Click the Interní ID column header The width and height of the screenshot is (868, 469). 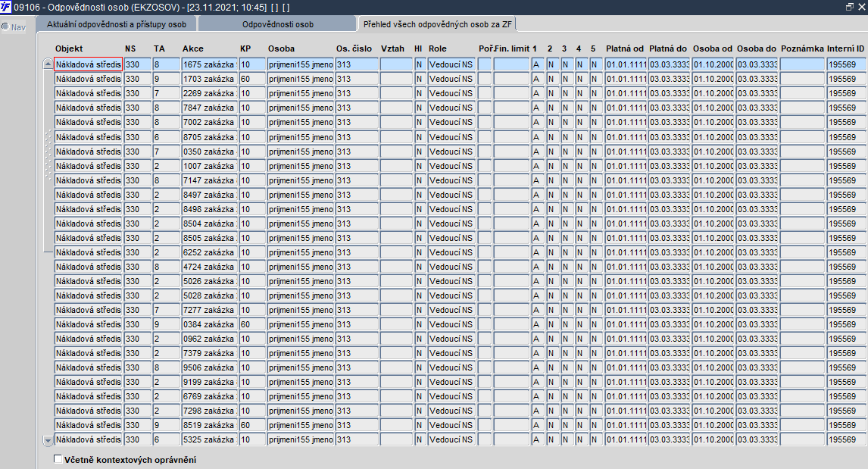point(845,48)
